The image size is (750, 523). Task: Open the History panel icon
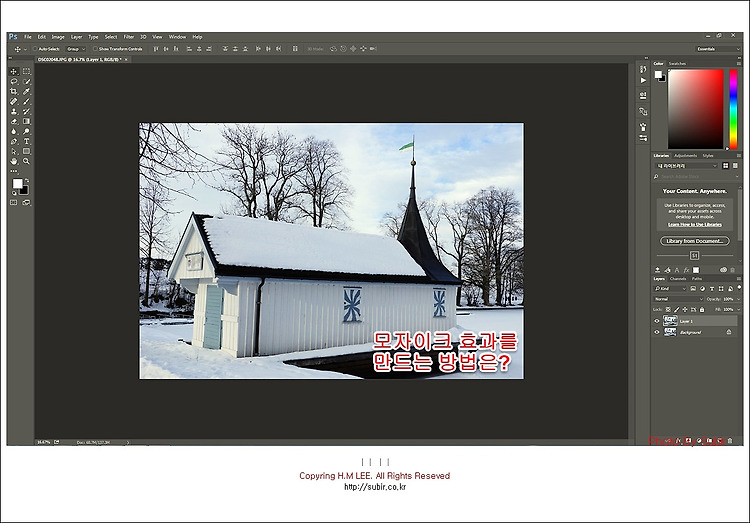[x=643, y=69]
